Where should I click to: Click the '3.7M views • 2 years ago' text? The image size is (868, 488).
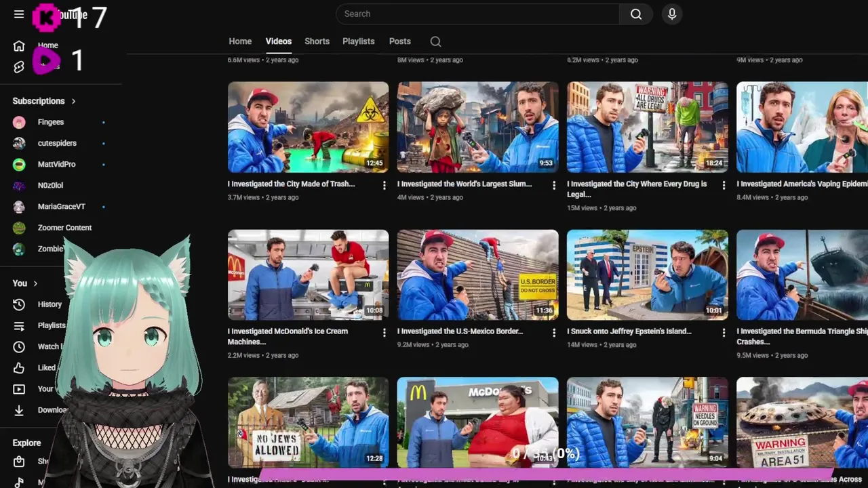tap(263, 197)
